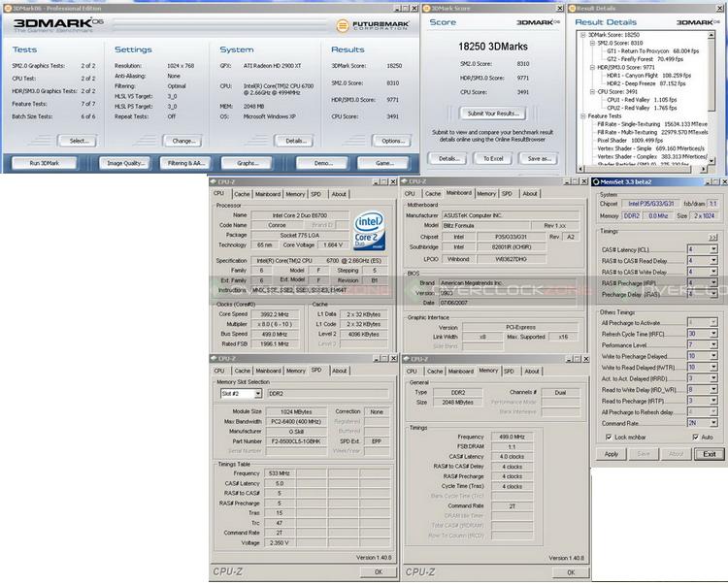Click the MemSet title bar icon
Image resolution: width=728 pixels, height=585 pixels.
pos(596,181)
